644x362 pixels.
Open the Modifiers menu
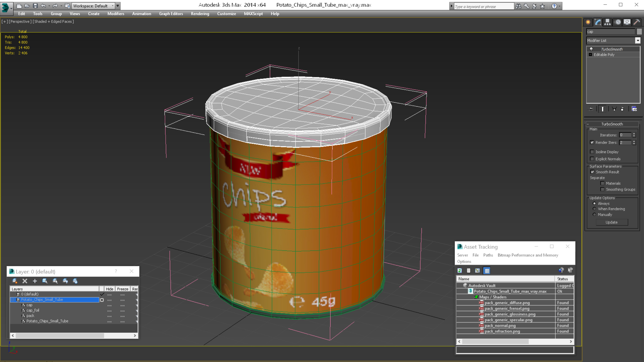click(x=116, y=14)
